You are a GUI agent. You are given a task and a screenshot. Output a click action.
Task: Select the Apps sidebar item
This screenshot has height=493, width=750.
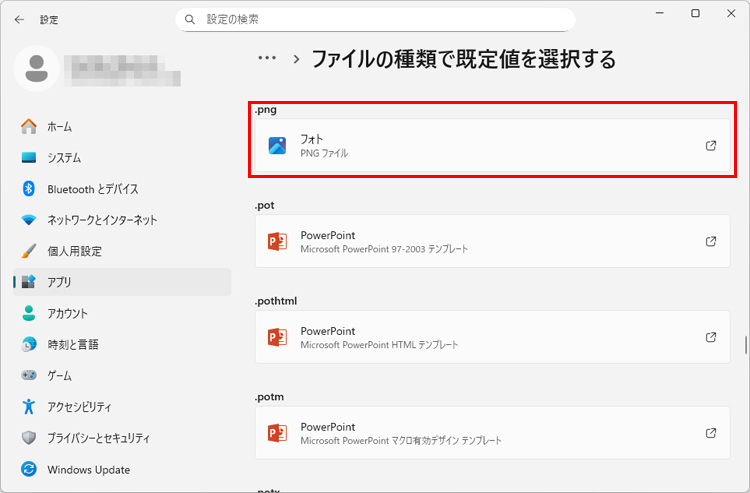click(x=59, y=282)
